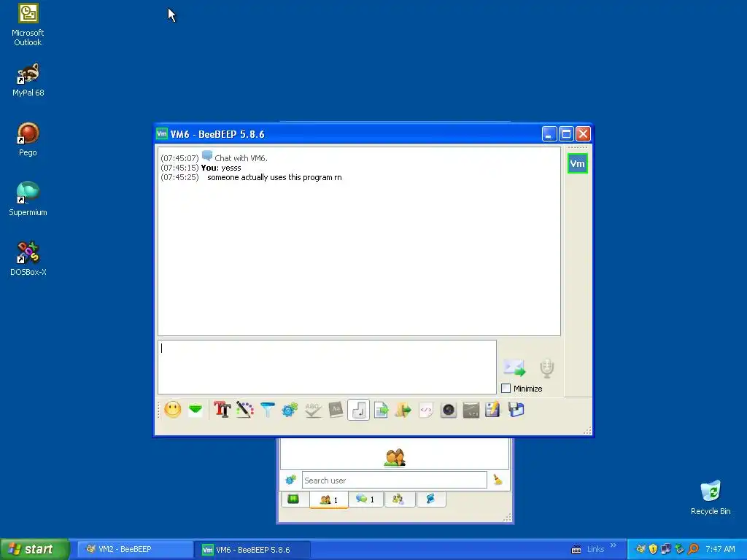The width and height of the screenshot is (747, 560).
Task: Click the BeeBEEP bee tray icon
Action: tap(640, 550)
